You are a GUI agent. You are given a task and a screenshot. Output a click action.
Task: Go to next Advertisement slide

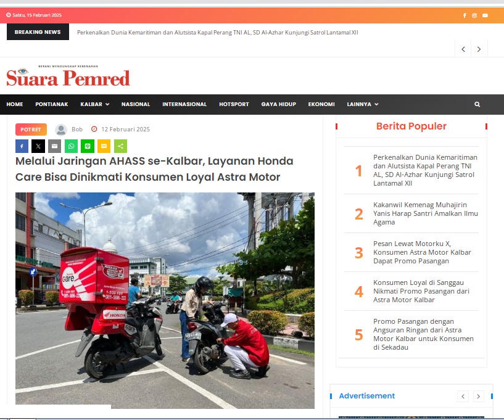(479, 396)
